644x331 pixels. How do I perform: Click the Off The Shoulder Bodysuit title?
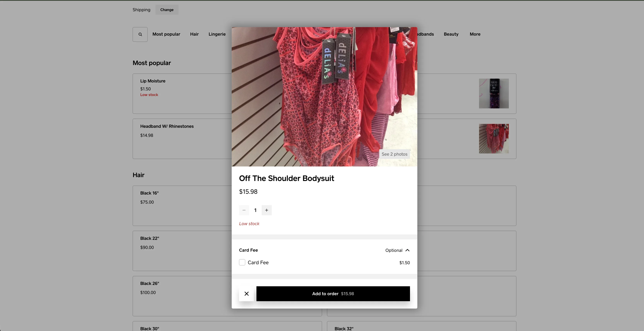[286, 178]
